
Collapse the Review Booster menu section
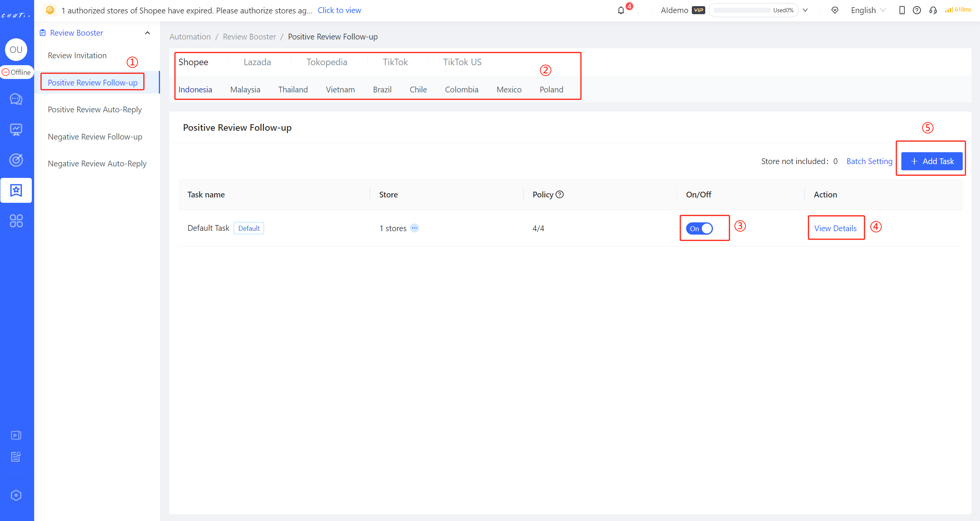(x=147, y=33)
